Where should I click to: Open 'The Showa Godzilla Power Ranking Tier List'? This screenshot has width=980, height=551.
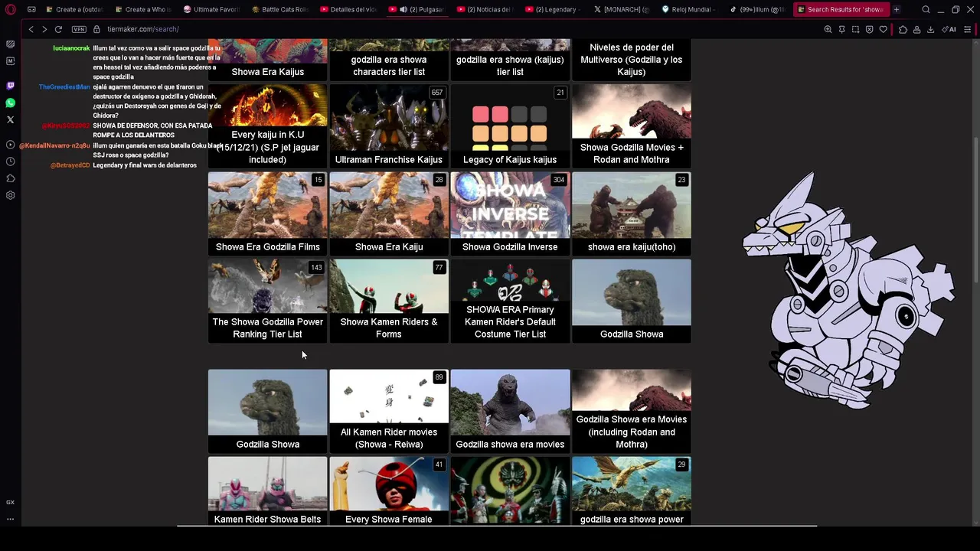(x=267, y=301)
